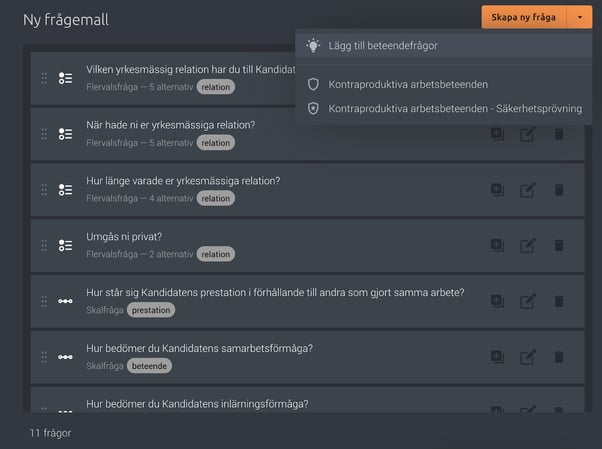Edit the 'Hur länge varade' question

528,190
